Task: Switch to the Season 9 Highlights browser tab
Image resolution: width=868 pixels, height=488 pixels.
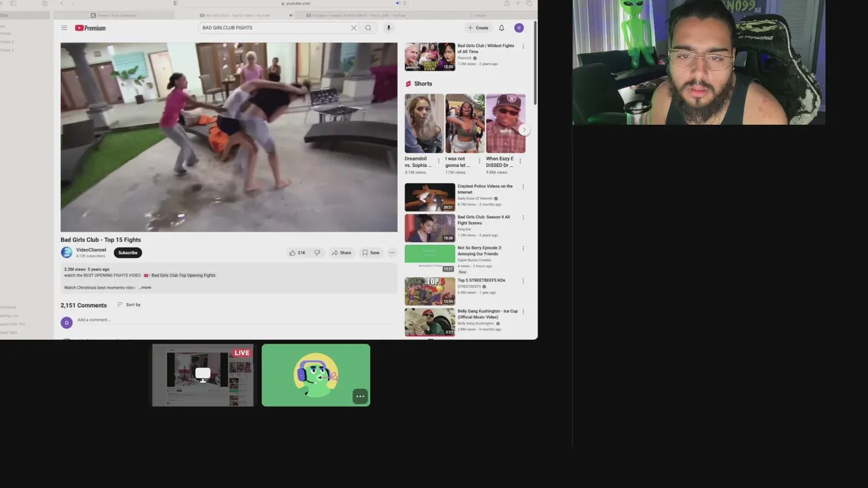Action: (355, 15)
